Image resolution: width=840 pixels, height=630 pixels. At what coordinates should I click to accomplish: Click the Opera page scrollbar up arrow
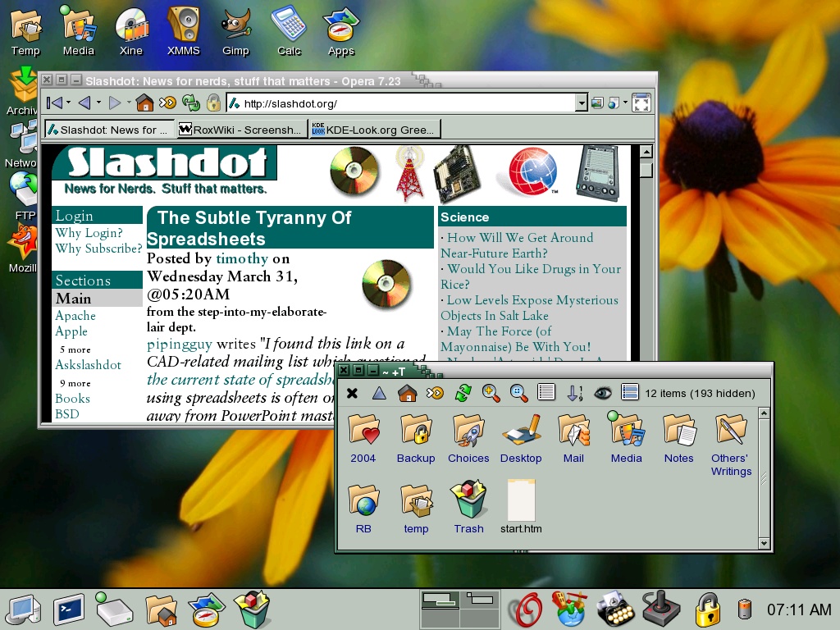pyautogui.click(x=646, y=152)
